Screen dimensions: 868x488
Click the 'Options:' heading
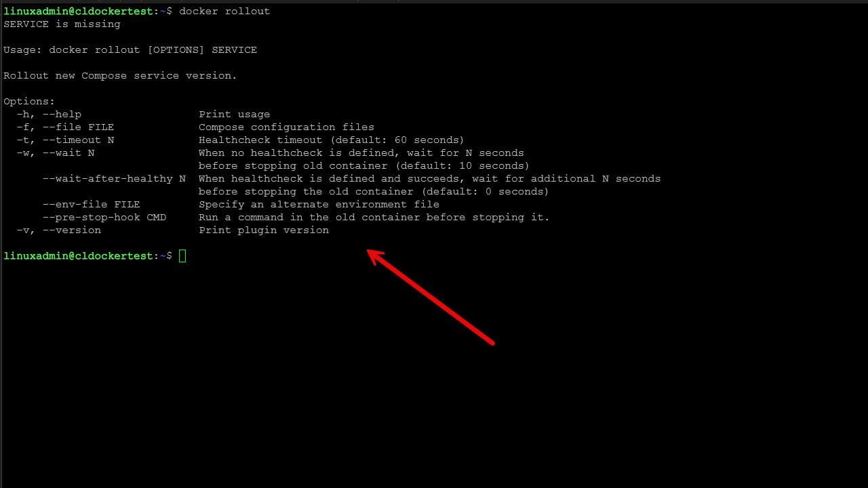29,101
